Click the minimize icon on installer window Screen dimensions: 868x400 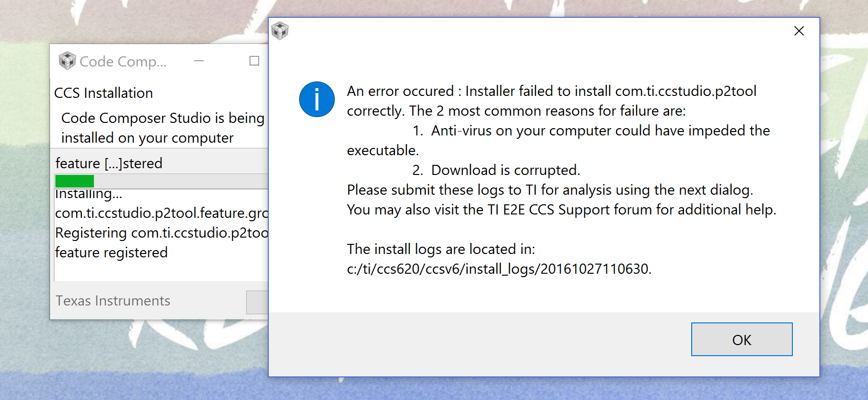click(199, 62)
